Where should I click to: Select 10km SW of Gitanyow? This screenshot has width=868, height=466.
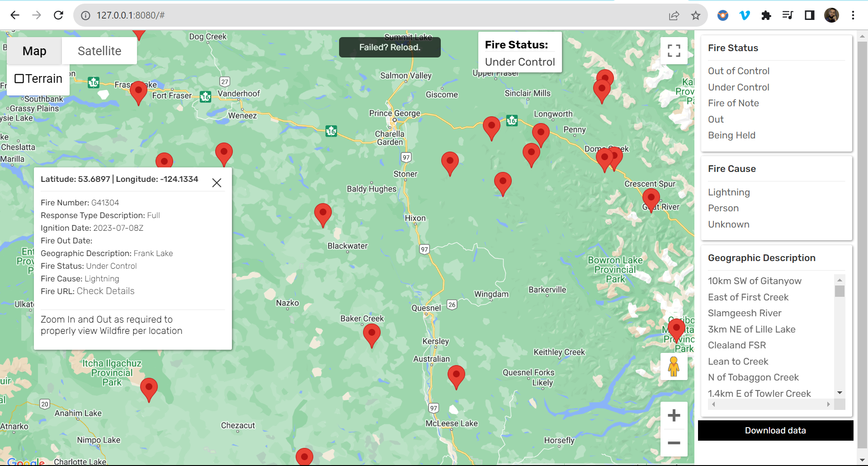point(755,281)
